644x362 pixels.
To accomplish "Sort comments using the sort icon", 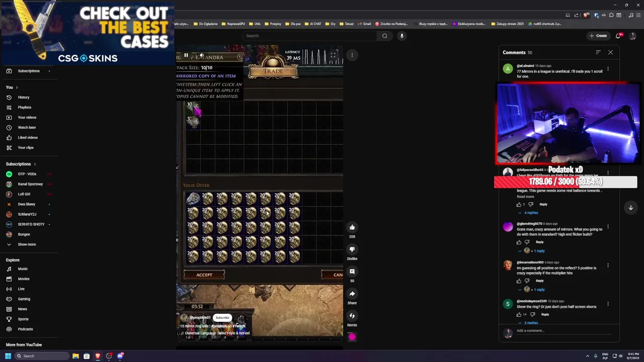I will point(598,52).
